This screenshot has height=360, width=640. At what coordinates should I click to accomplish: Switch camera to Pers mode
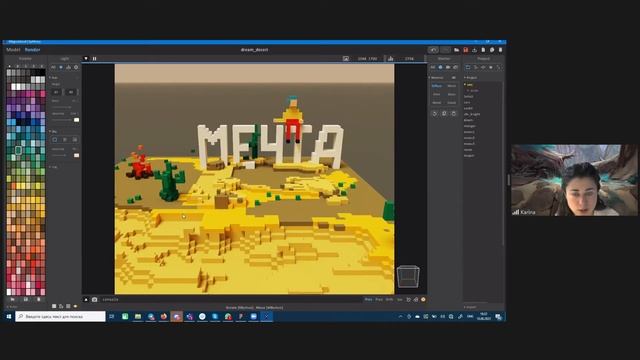coord(368,300)
